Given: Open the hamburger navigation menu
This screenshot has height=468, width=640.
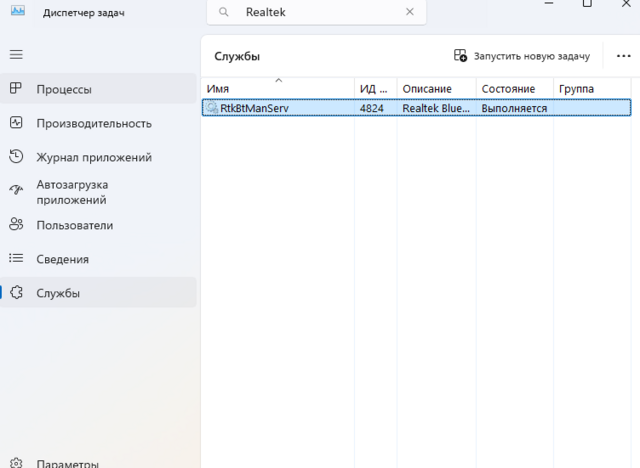Looking at the screenshot, I should 16,53.
